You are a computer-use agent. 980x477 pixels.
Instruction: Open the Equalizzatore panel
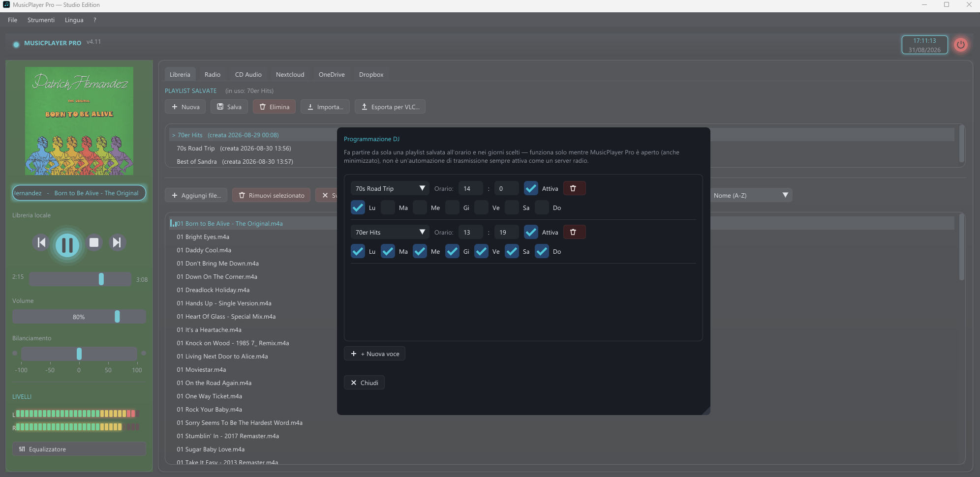[x=79, y=449]
